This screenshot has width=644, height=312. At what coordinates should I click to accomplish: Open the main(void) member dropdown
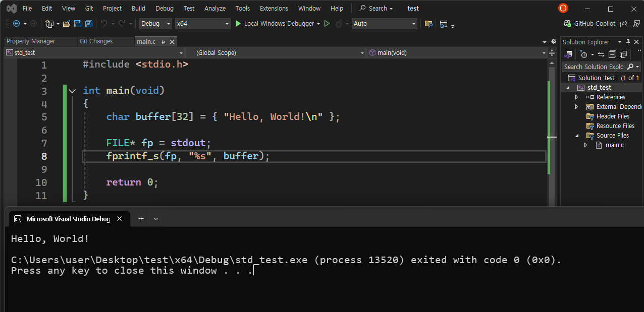click(x=457, y=52)
